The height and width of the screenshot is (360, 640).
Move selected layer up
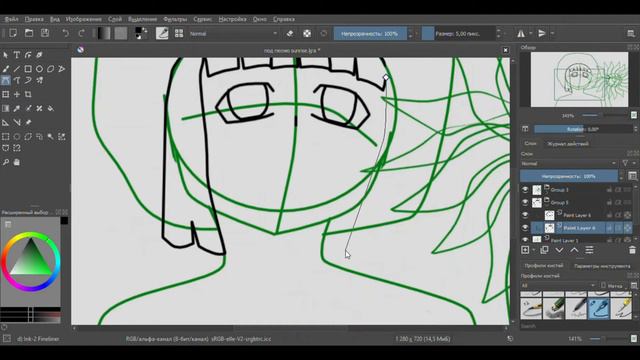[x=574, y=250]
